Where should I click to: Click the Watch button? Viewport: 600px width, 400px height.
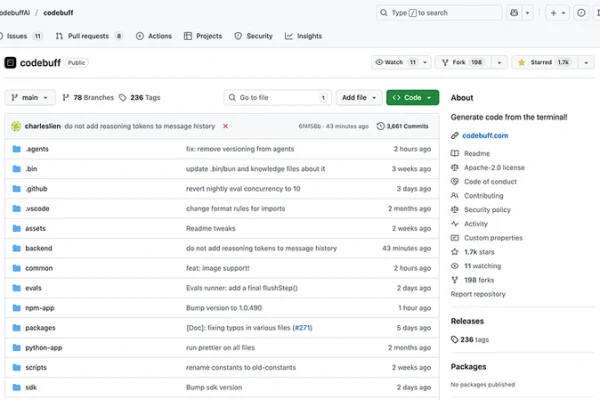pos(395,62)
